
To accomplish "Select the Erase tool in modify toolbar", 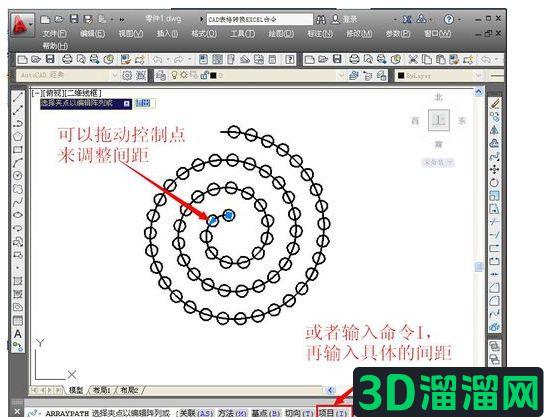I will [494, 103].
